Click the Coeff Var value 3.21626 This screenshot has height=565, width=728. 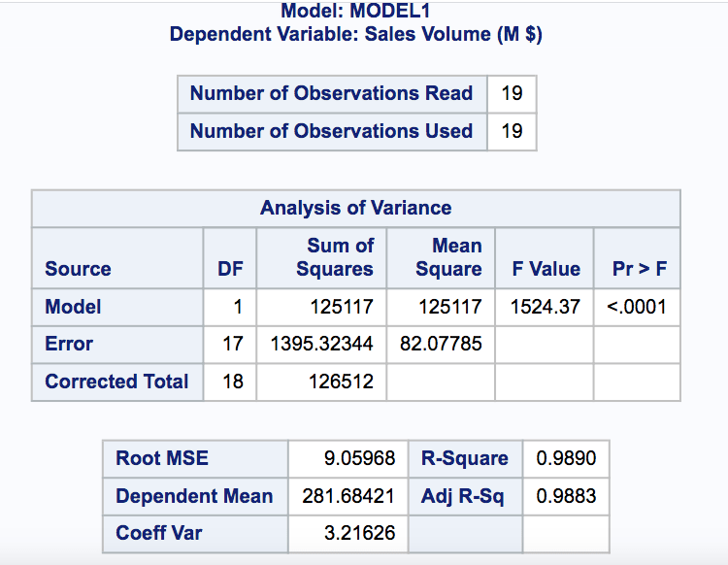(359, 534)
